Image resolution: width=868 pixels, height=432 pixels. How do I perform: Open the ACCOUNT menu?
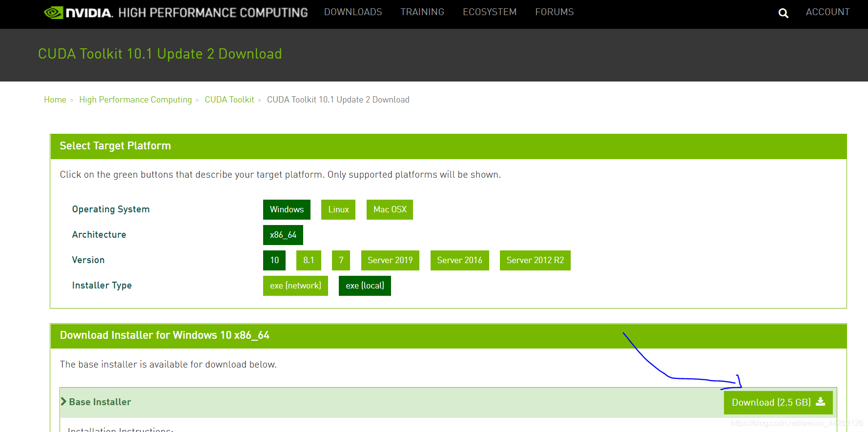coord(827,12)
